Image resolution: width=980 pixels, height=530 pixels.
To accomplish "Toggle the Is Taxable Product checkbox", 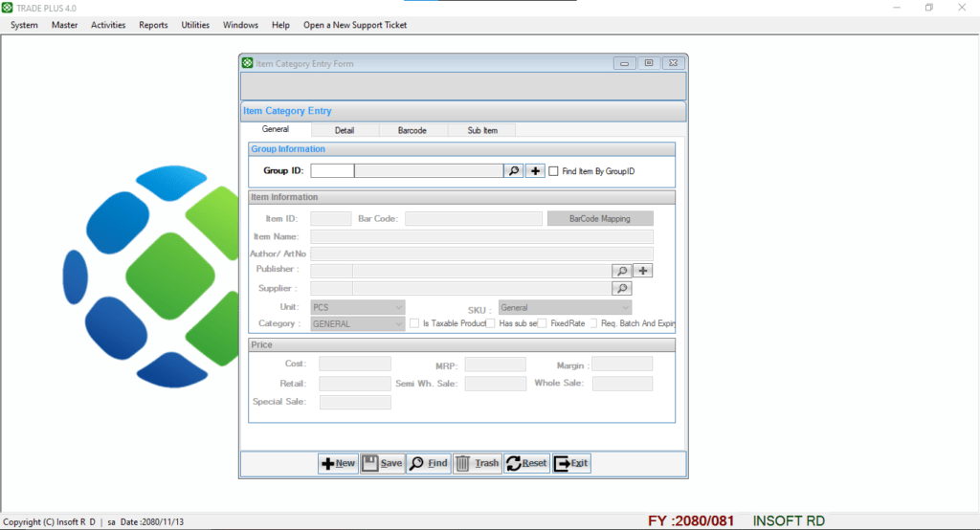I will click(x=414, y=323).
